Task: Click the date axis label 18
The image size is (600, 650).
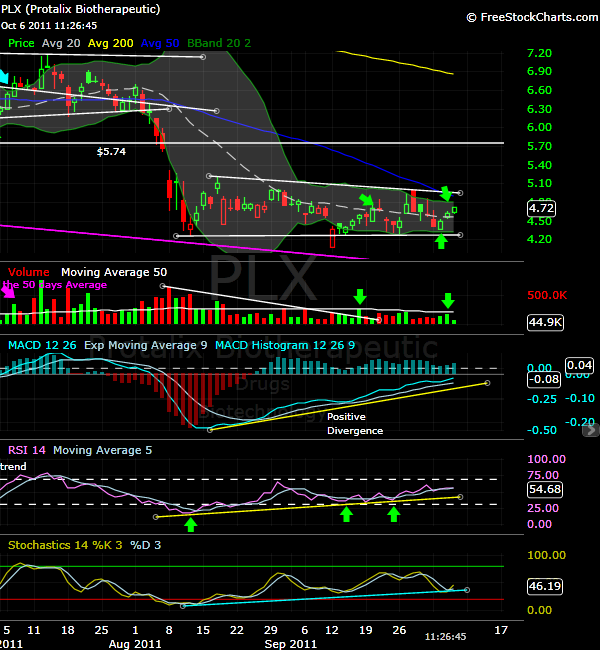Action: [x=68, y=631]
